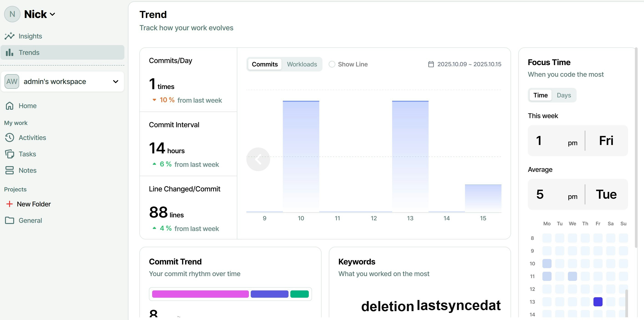Click the left chevron to view previous week
The height and width of the screenshot is (320, 644).
point(258,159)
